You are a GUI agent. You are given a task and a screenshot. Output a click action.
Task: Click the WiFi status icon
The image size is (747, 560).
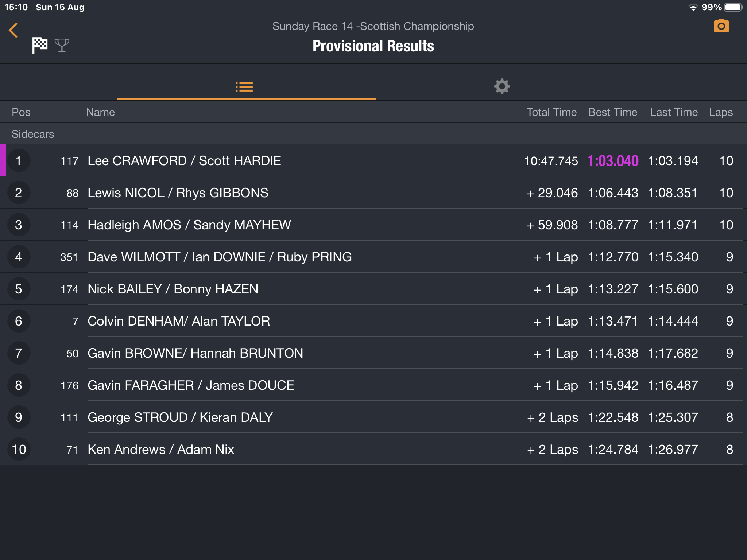(x=693, y=7)
